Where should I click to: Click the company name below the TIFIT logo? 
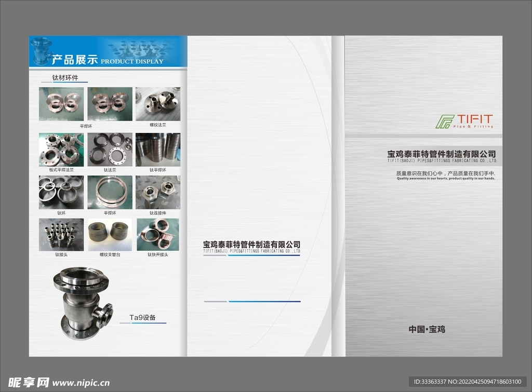442,154
